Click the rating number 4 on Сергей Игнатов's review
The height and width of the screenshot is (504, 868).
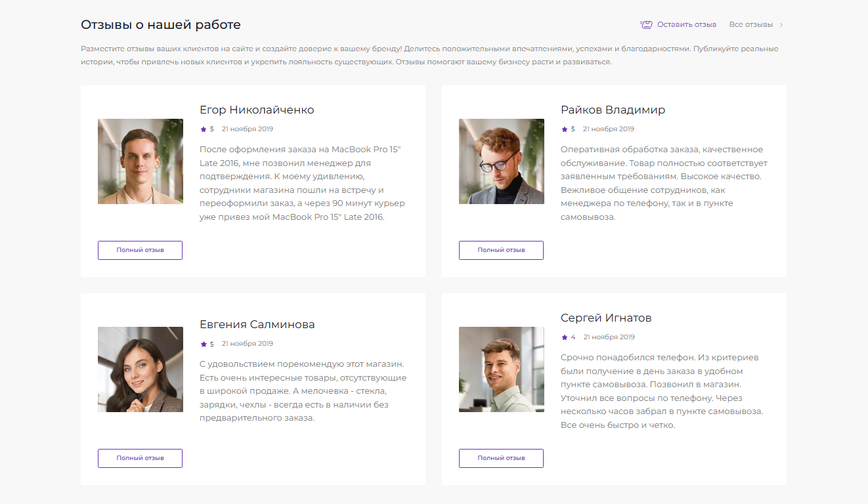[572, 337]
